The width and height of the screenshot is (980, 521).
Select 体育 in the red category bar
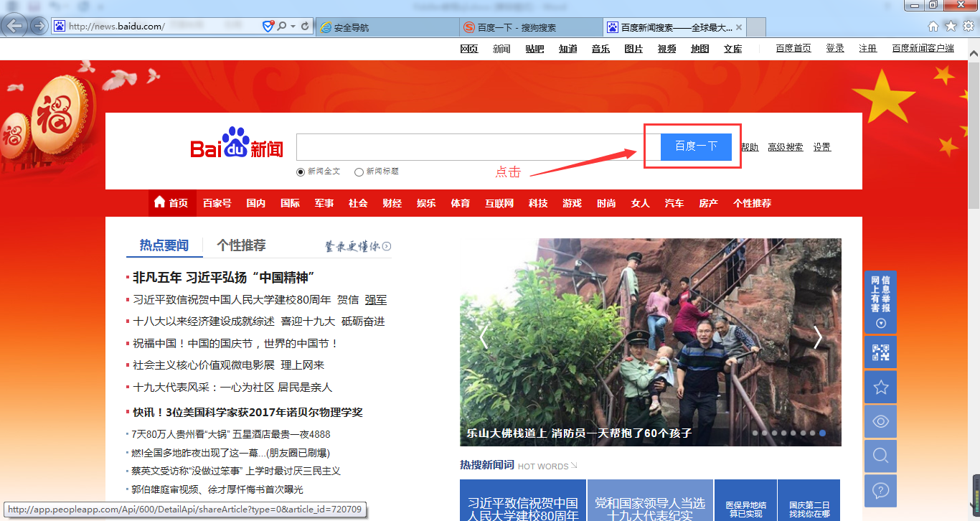461,203
